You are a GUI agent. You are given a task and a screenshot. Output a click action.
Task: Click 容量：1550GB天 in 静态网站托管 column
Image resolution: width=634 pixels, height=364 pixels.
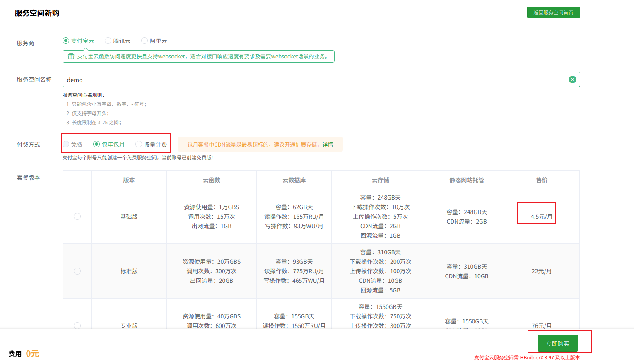(467, 321)
